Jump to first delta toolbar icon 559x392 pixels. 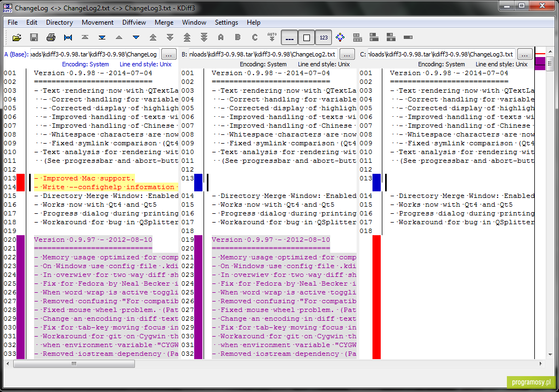(x=85, y=37)
